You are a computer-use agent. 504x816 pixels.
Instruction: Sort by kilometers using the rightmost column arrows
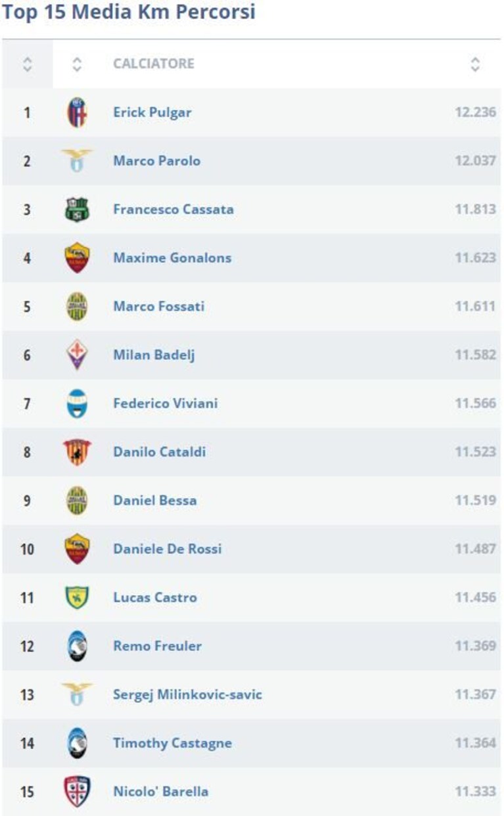point(475,64)
